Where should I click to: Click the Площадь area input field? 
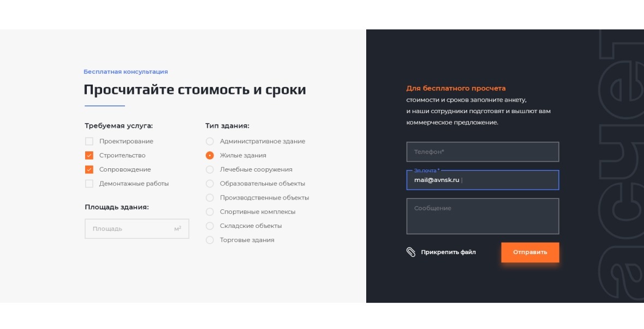coord(131,229)
